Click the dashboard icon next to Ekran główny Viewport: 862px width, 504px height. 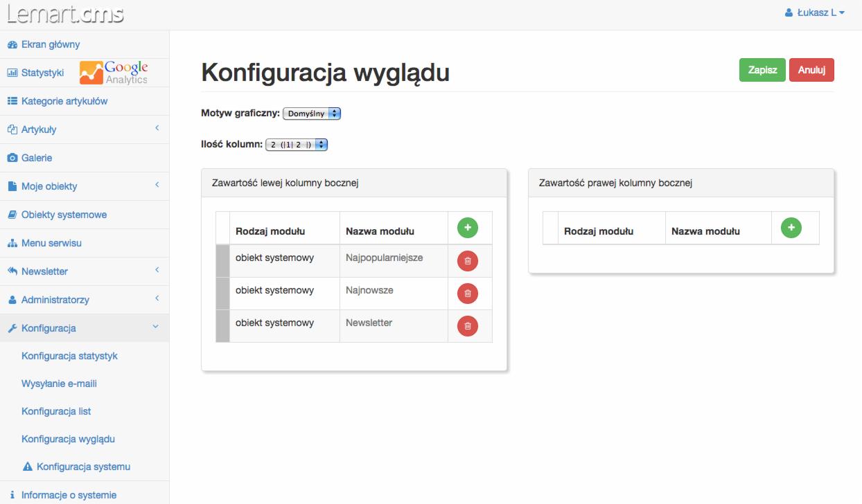click(x=12, y=44)
